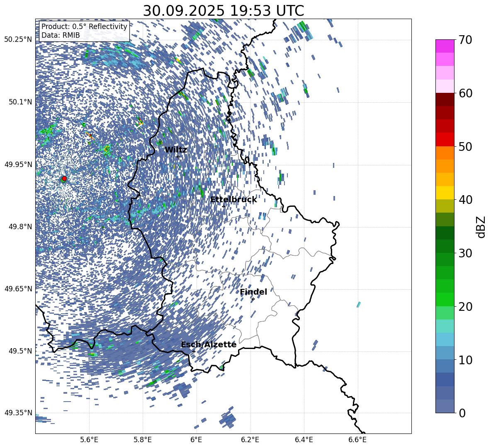
Task: Click the title 30.09.2025 19:53 UTC
Action: click(x=223, y=11)
